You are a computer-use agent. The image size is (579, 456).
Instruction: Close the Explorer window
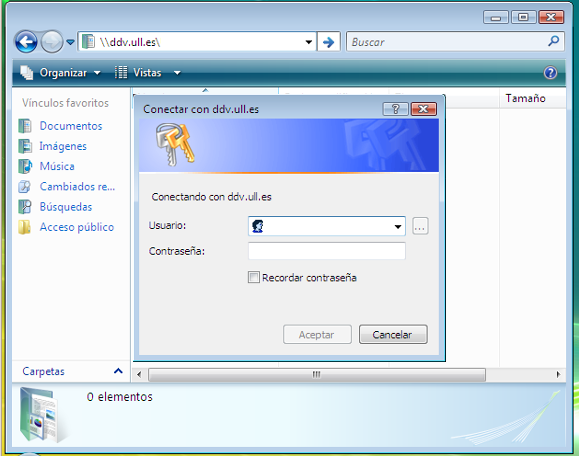tap(551, 17)
